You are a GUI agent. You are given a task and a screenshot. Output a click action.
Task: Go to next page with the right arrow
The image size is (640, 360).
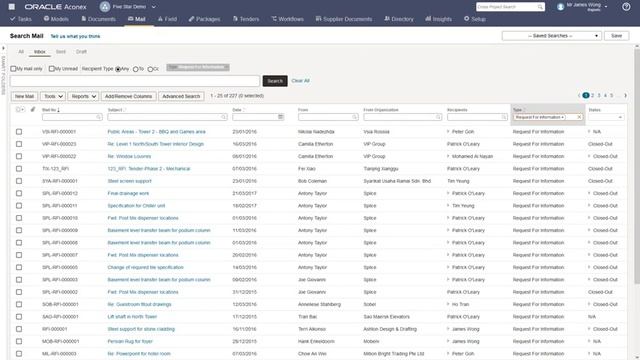tap(625, 96)
